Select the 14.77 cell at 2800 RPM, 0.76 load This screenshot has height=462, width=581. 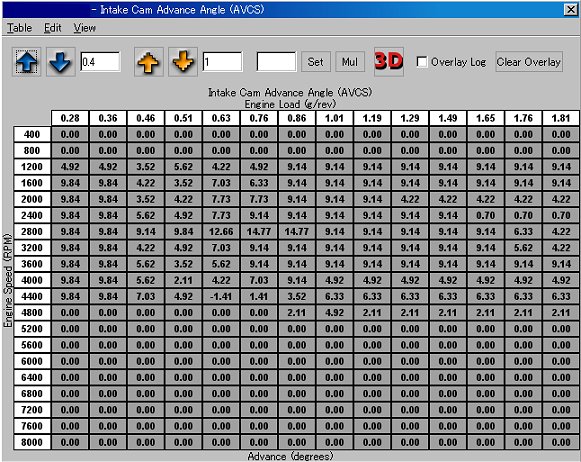[259, 232]
